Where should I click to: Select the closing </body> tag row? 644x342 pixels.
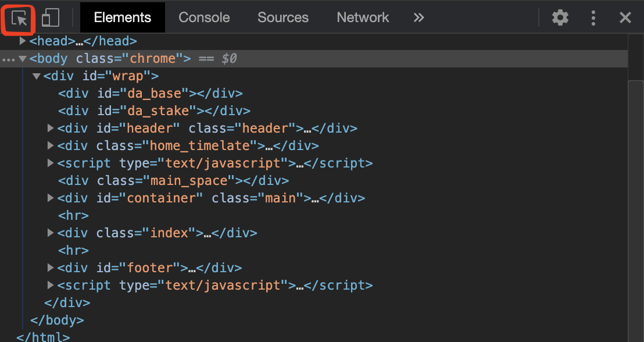click(x=57, y=320)
